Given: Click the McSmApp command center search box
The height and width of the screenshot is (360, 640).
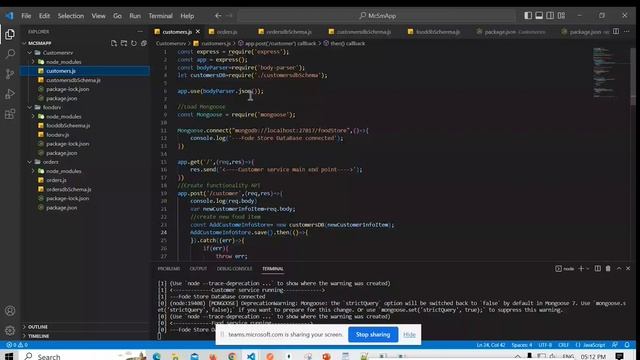Looking at the screenshot, I should [x=377, y=16].
